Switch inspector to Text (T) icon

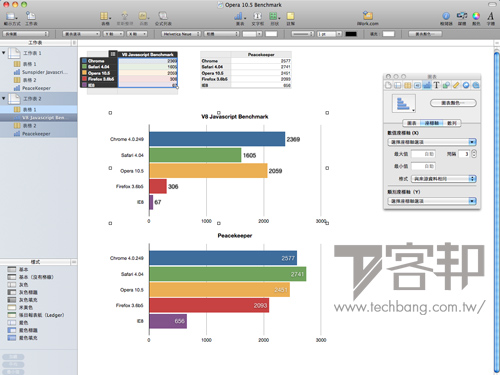click(x=436, y=85)
